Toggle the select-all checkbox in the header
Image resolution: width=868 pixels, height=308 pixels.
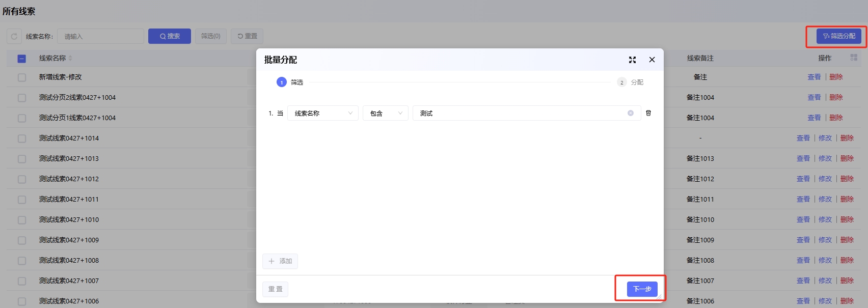coord(22,59)
